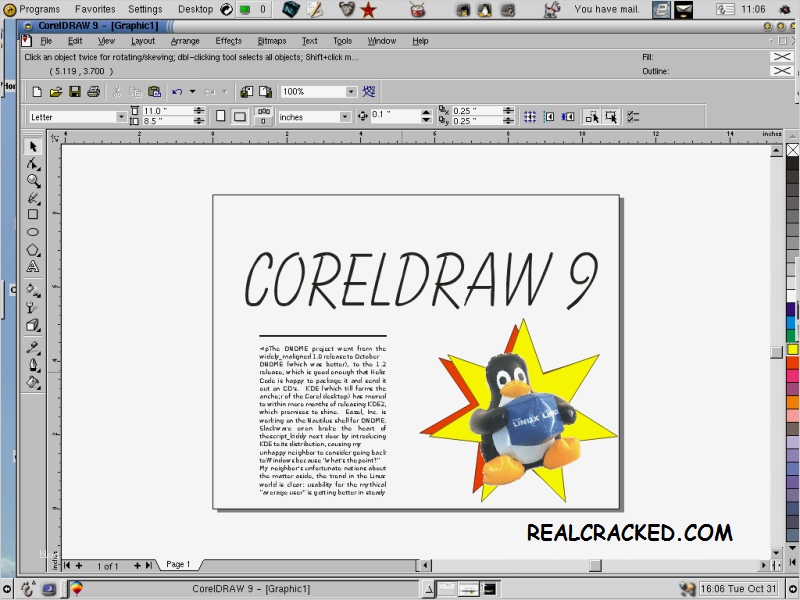Open the Letter paper size dropdown
This screenshot has height=600, width=800.
(121, 117)
